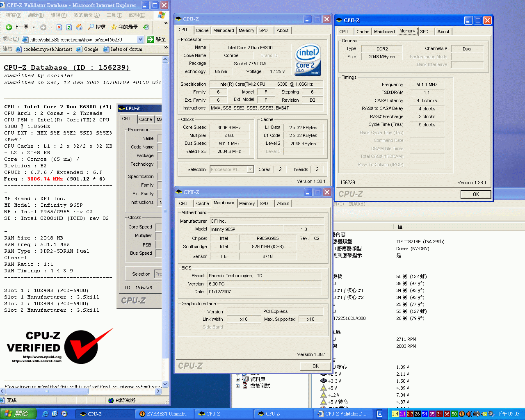
Task: Click the 2711 RPM fan speed value
Action: [x=406, y=339]
